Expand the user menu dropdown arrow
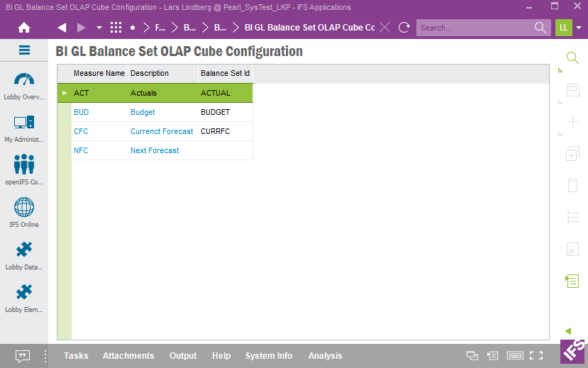This screenshot has width=588, height=368. click(x=579, y=28)
